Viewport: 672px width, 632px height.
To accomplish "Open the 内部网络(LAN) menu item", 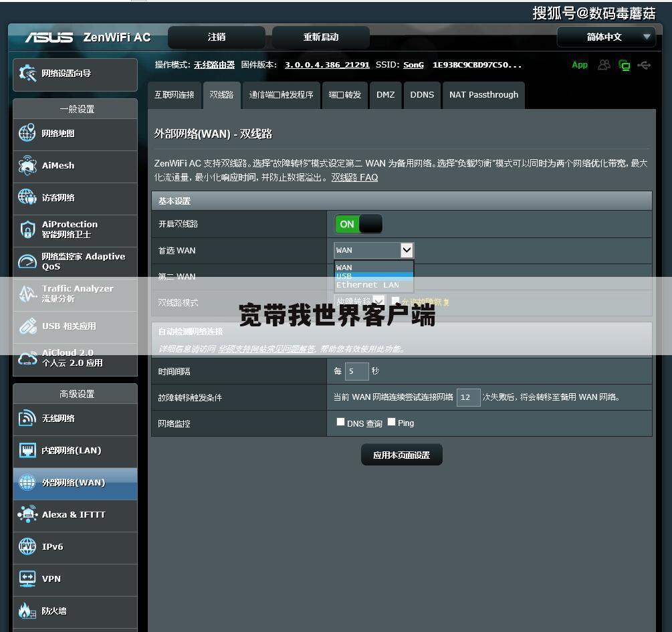I will (x=75, y=451).
